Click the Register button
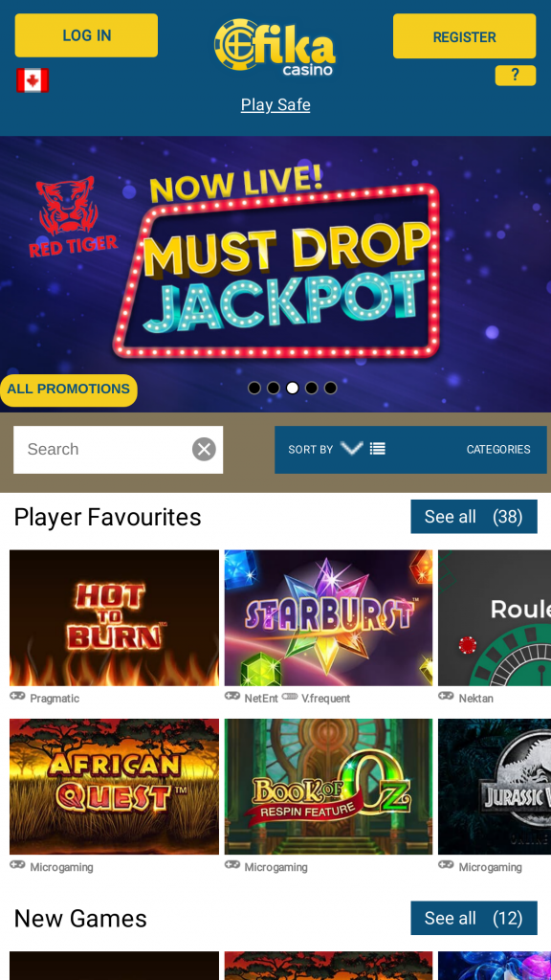 pyautogui.click(x=464, y=36)
